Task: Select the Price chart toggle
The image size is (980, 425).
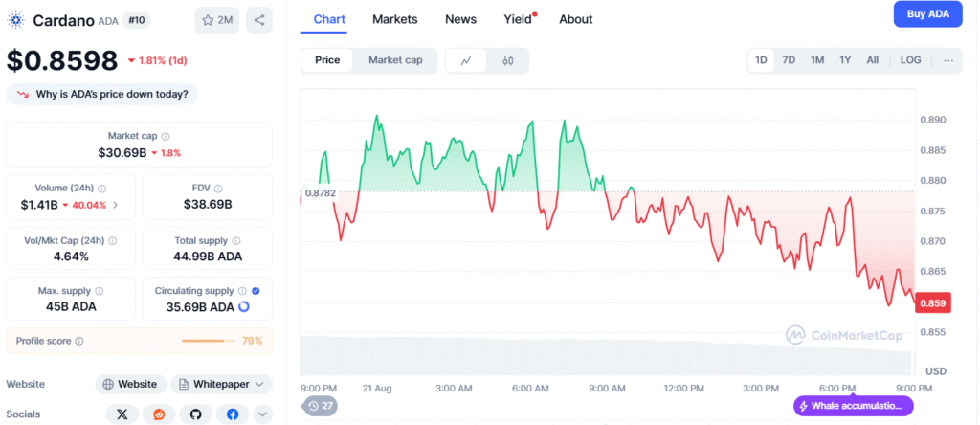Action: tap(327, 60)
